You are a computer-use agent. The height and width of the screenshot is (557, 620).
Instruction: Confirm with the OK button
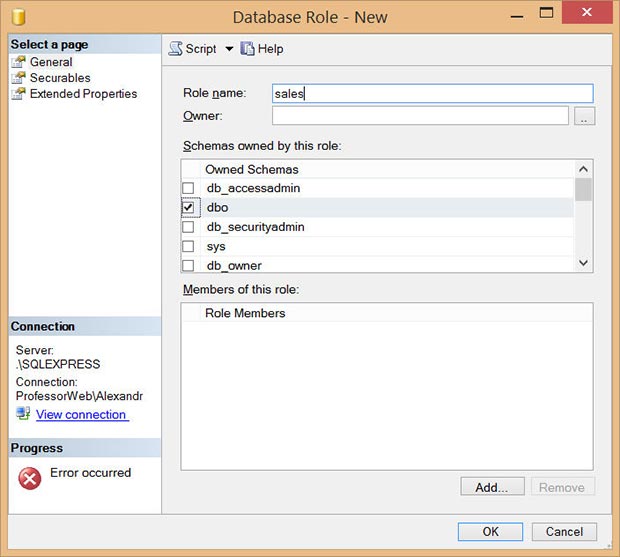coord(490,532)
